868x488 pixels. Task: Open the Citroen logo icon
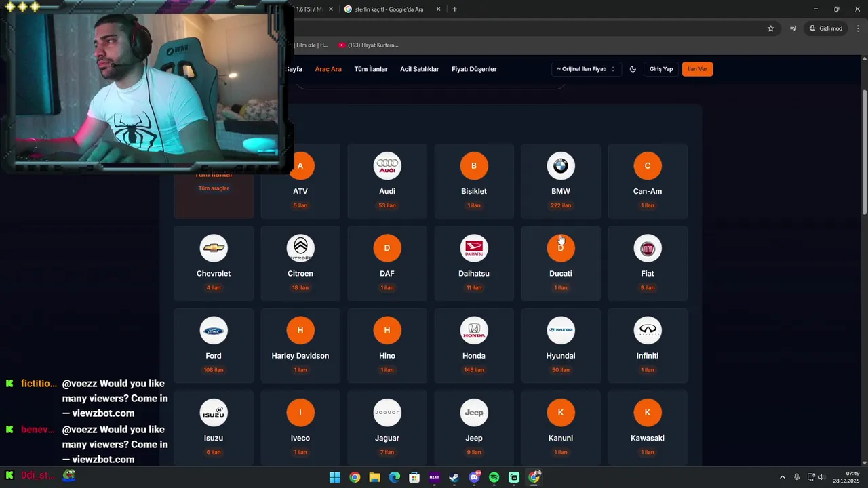click(x=300, y=248)
